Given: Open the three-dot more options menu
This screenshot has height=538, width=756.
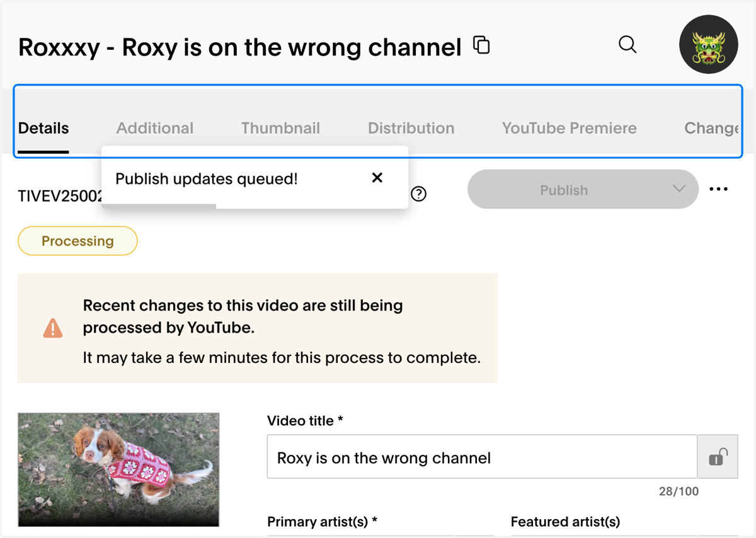Looking at the screenshot, I should 719,189.
